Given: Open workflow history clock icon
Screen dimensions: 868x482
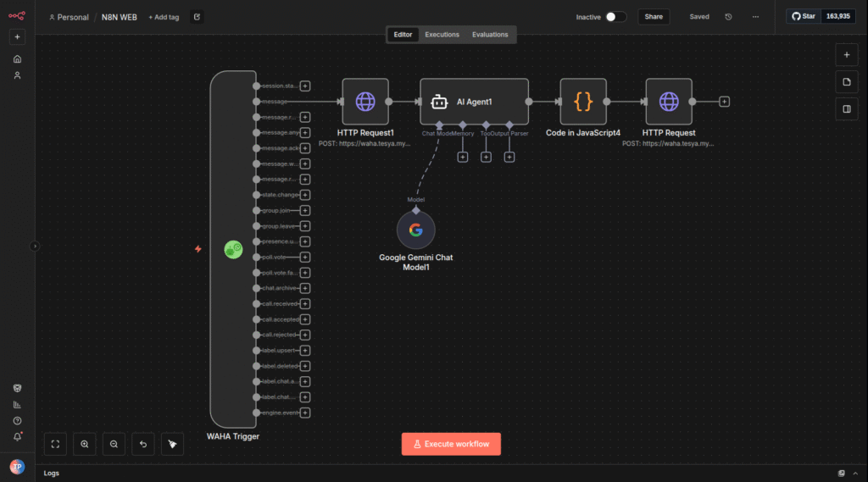Looking at the screenshot, I should [728, 17].
